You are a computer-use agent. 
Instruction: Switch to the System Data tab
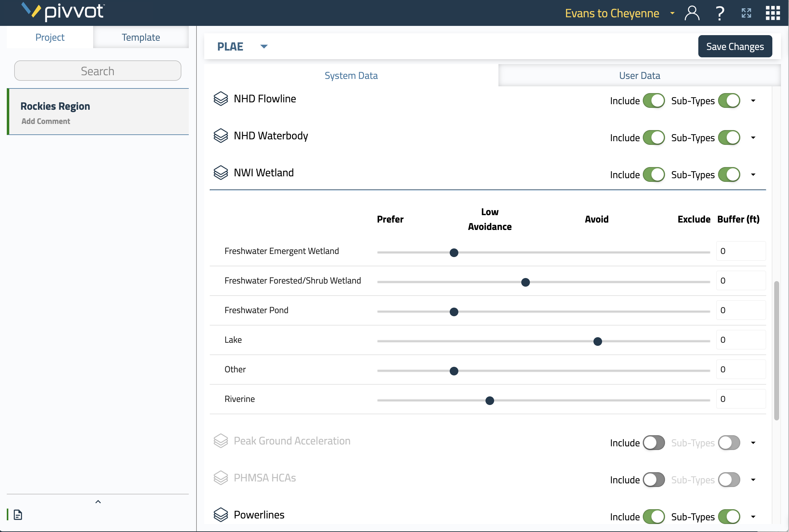pos(351,75)
